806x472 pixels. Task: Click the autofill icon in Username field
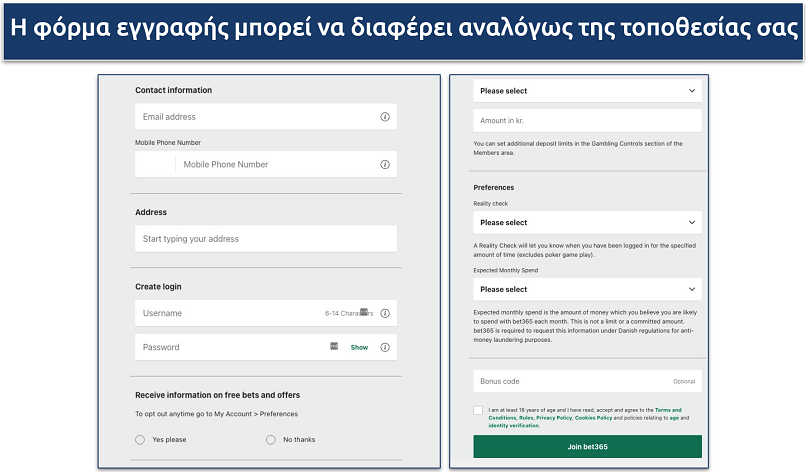point(364,312)
